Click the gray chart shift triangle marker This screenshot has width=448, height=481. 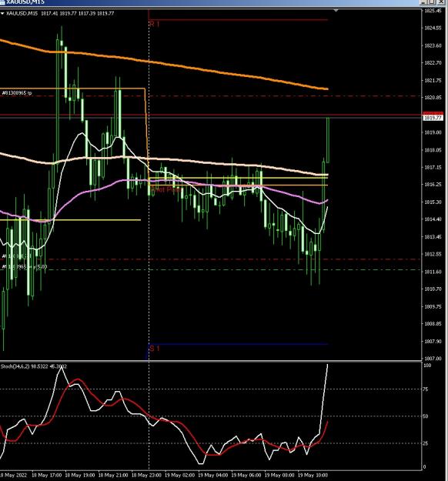click(x=336, y=11)
